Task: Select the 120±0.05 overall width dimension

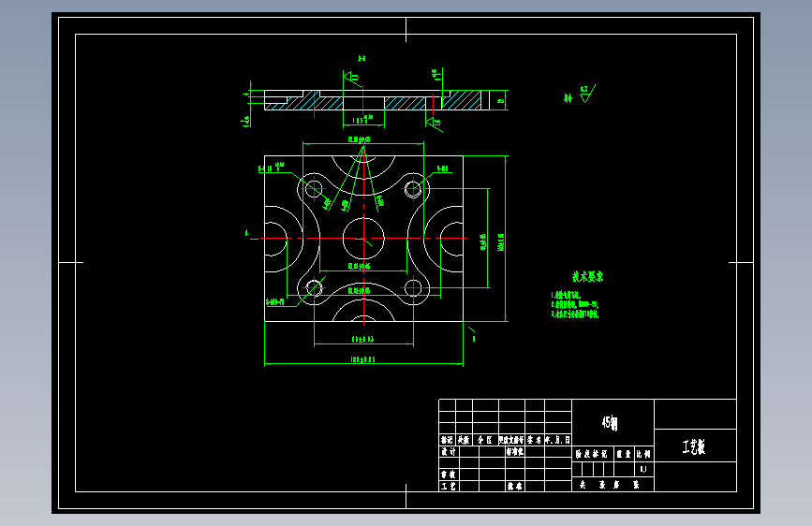Action: point(363,359)
